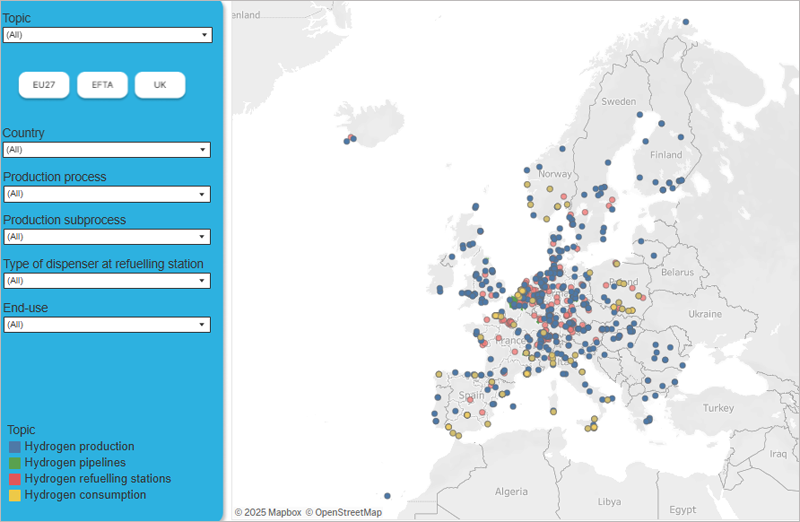The image size is (800, 522).
Task: Click the map marker in Iceland
Action: pos(350,139)
